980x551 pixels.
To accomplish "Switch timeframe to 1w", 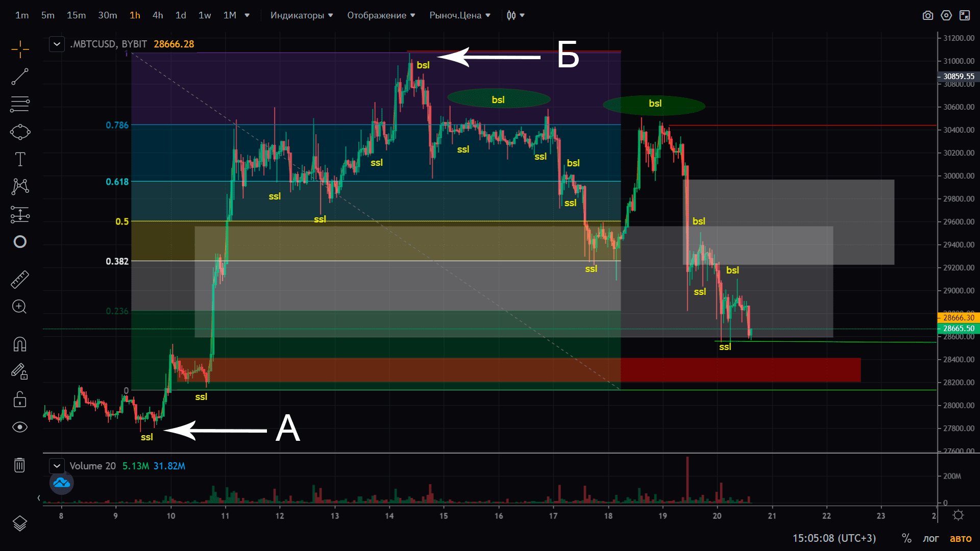I will click(205, 15).
